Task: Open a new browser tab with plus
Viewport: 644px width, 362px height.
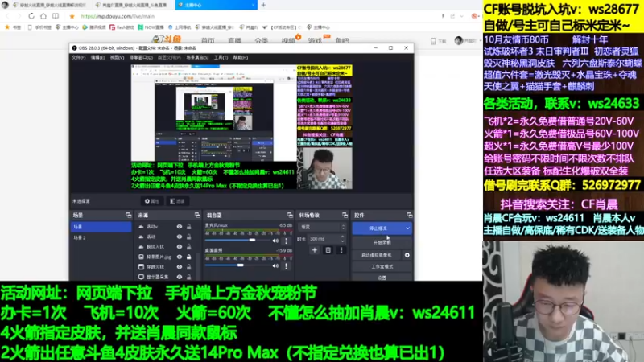Action: (x=263, y=5)
